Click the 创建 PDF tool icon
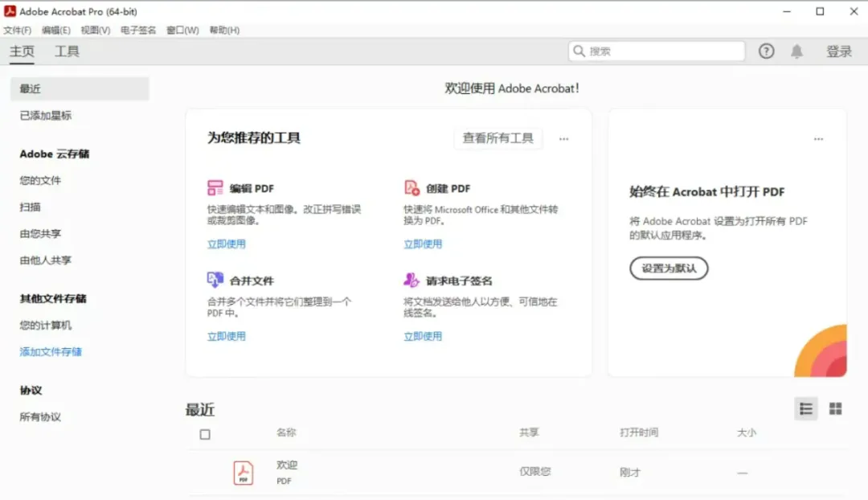The image size is (868, 500). point(411,188)
